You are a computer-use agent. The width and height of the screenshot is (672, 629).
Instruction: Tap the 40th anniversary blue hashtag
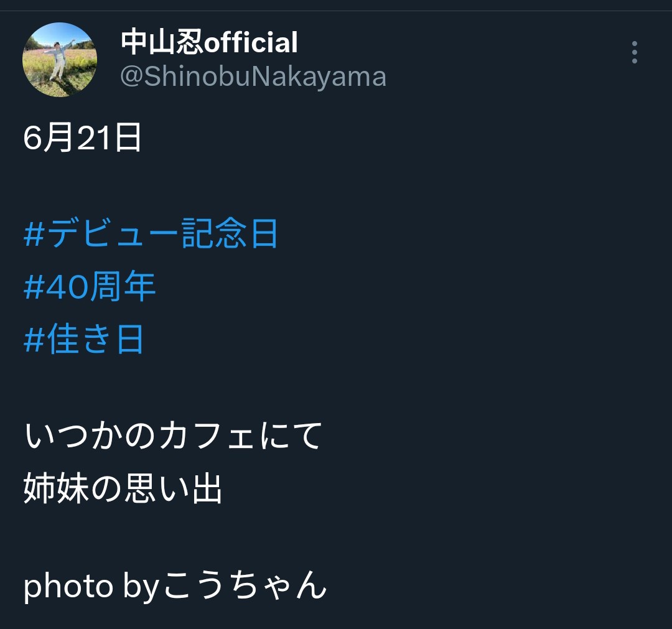90,286
